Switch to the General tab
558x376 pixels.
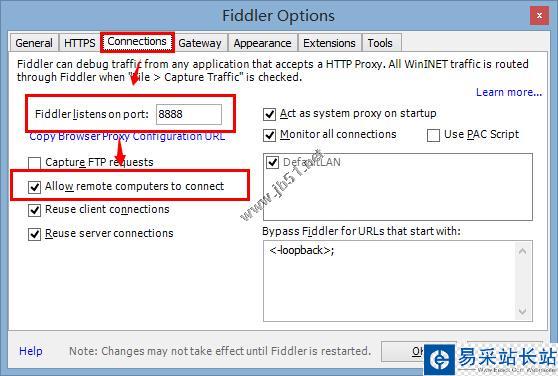(34, 43)
